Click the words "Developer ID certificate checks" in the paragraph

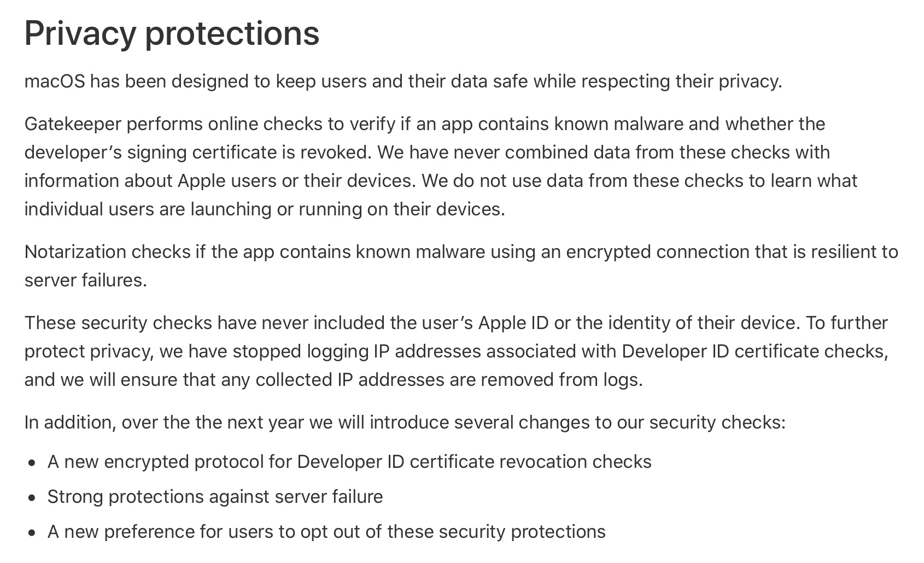pos(755,351)
